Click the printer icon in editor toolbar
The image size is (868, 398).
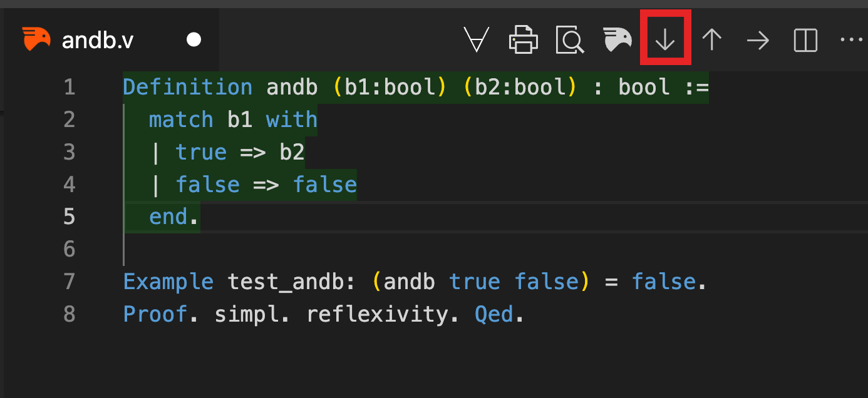pyautogui.click(x=524, y=40)
